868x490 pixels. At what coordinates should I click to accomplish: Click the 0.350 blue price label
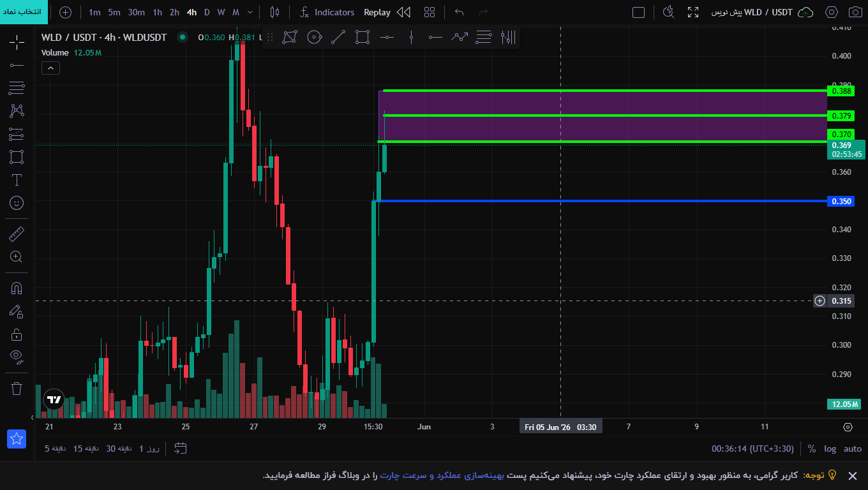[841, 202]
